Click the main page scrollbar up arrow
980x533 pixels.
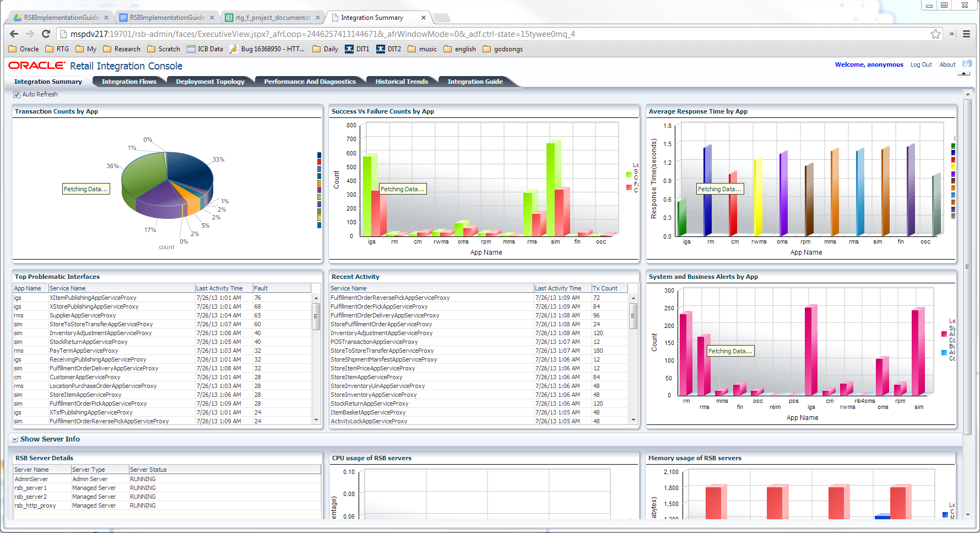967,95
